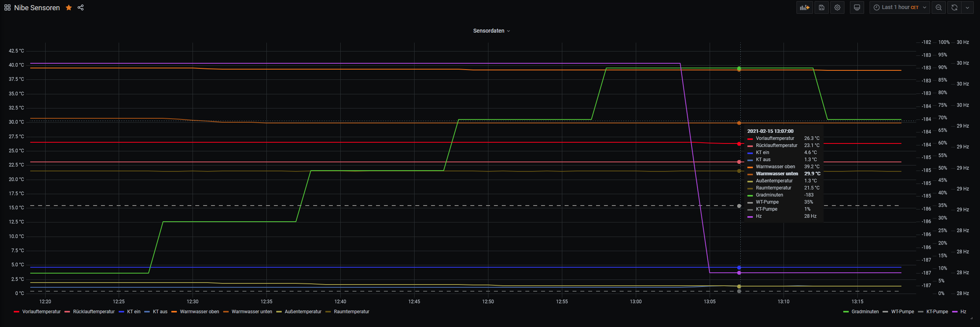980x327 pixels.
Task: Unstar the Nibe Sensoren dashboard
Action: pyautogui.click(x=69, y=7)
